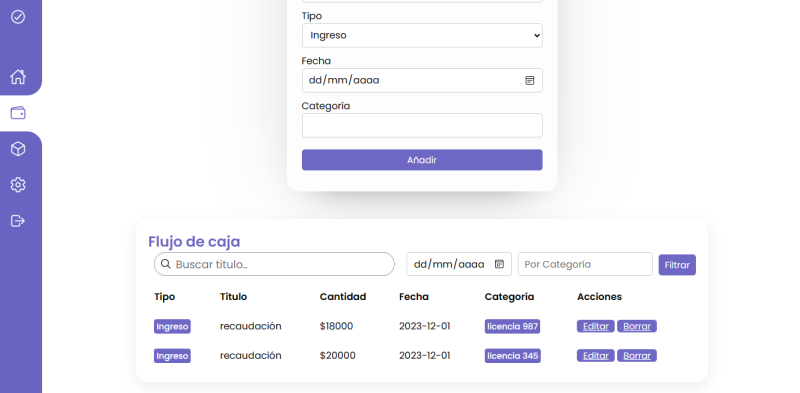800x393 pixels.
Task: Click the Titulo column header
Action: coord(233,297)
